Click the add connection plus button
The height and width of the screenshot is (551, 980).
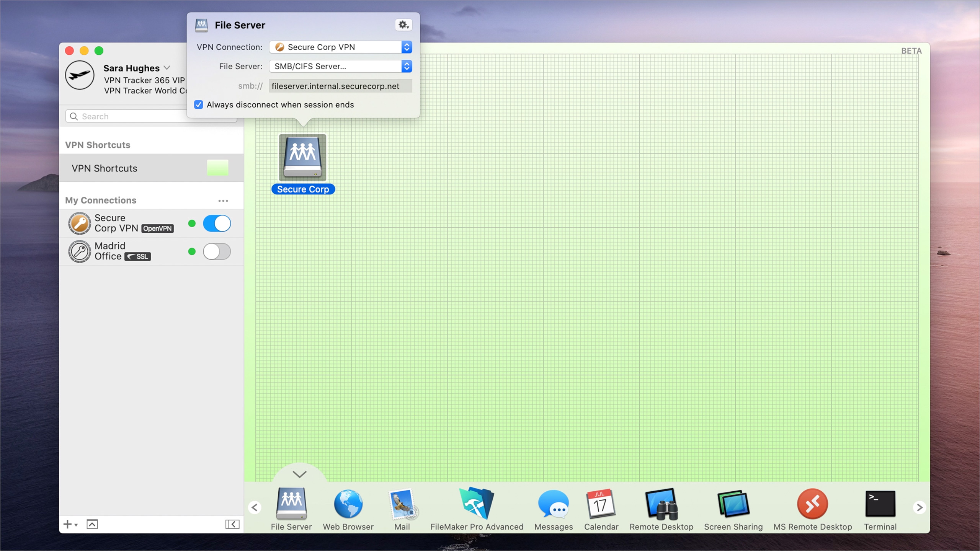[x=67, y=524]
